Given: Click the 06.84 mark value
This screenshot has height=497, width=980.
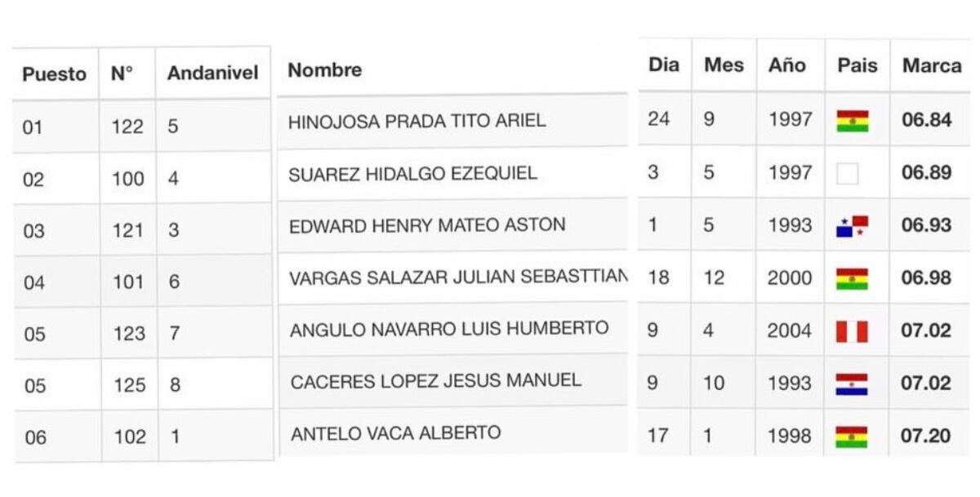Looking at the screenshot, I should pyautogui.click(x=926, y=120).
